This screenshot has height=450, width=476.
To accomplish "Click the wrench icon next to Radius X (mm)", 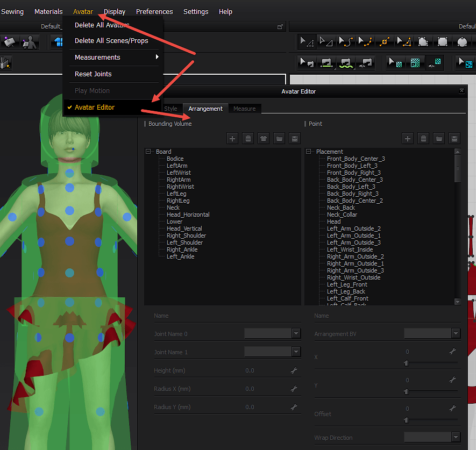I will [x=294, y=388].
